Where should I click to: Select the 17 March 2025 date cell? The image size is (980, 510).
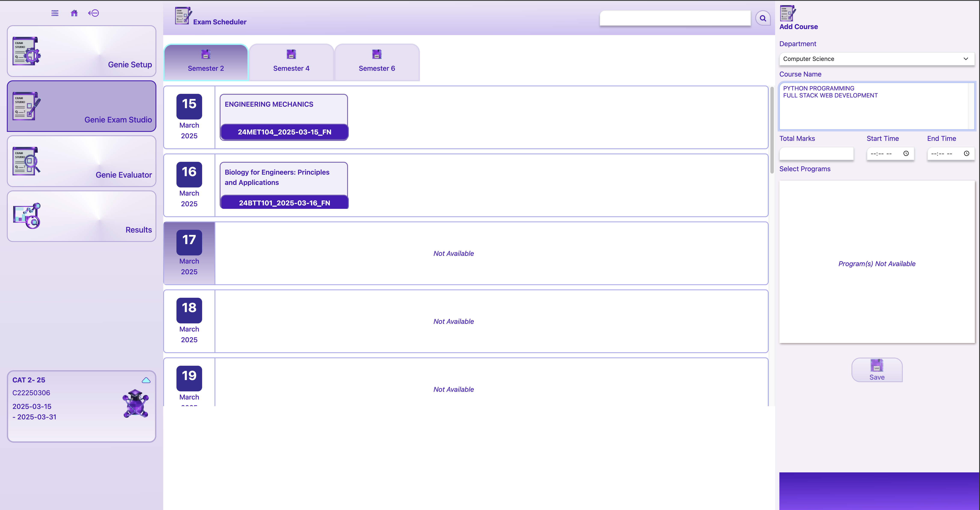coord(189,253)
